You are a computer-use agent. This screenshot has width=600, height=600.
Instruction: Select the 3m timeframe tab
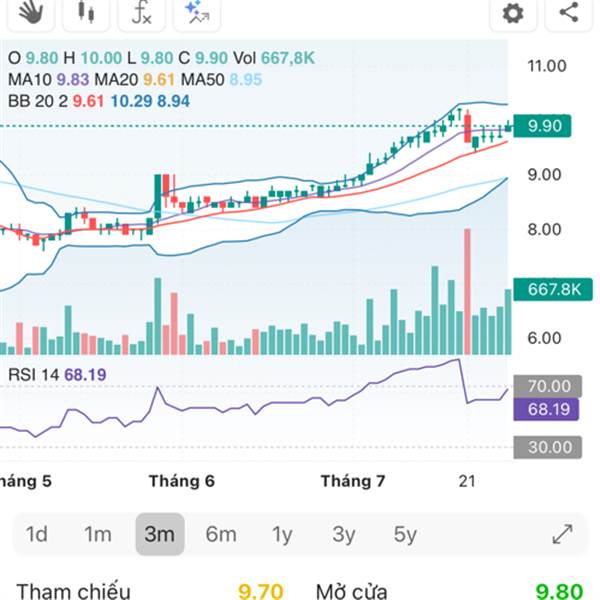[x=160, y=534]
